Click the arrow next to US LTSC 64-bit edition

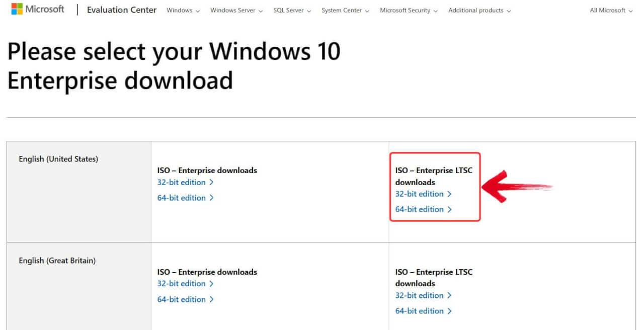(x=449, y=209)
